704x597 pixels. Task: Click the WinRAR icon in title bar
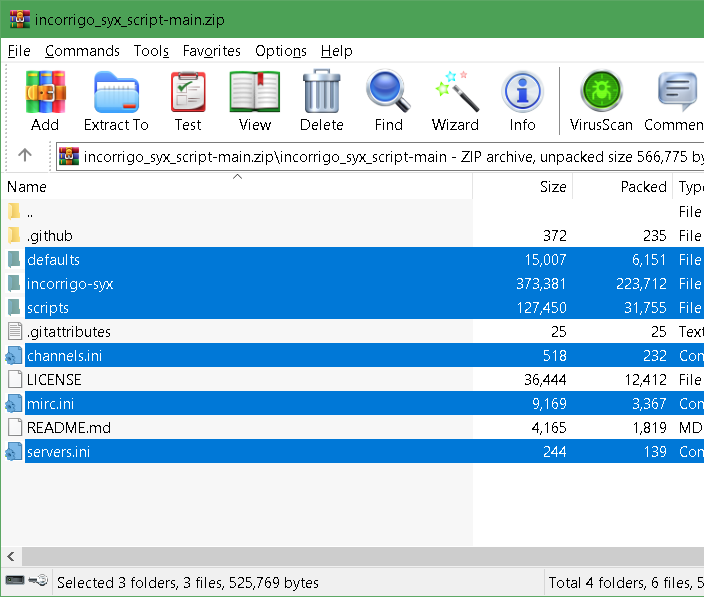[x=20, y=19]
